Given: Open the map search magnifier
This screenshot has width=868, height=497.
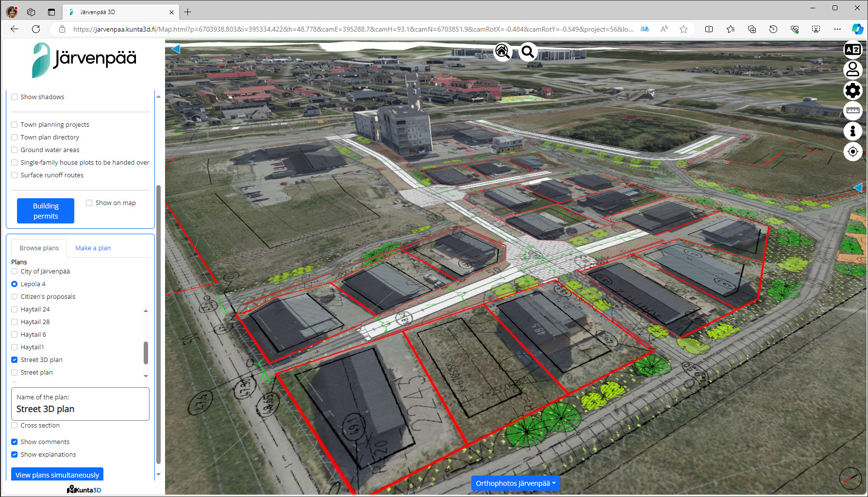Looking at the screenshot, I should 528,51.
